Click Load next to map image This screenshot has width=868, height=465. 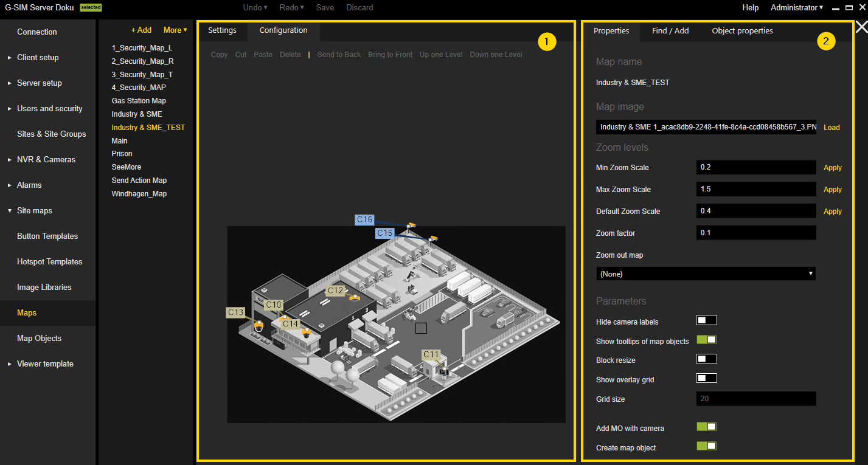[x=831, y=128]
